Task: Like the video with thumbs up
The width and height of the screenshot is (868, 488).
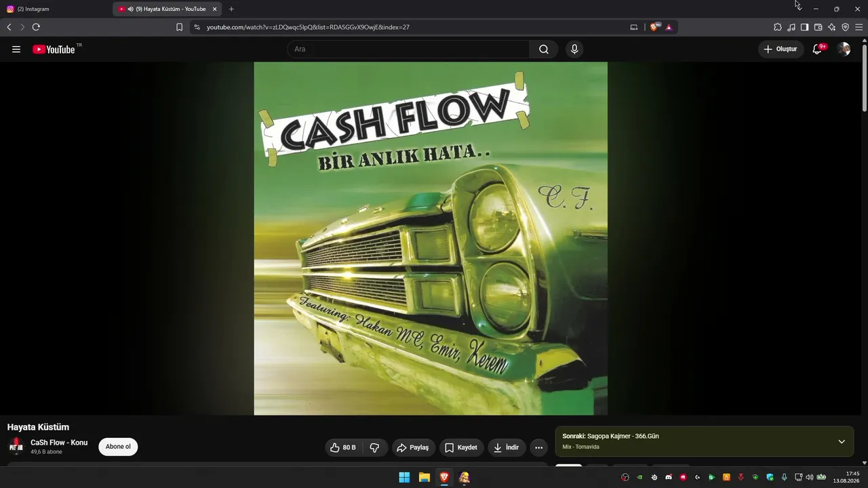Action: (343, 447)
